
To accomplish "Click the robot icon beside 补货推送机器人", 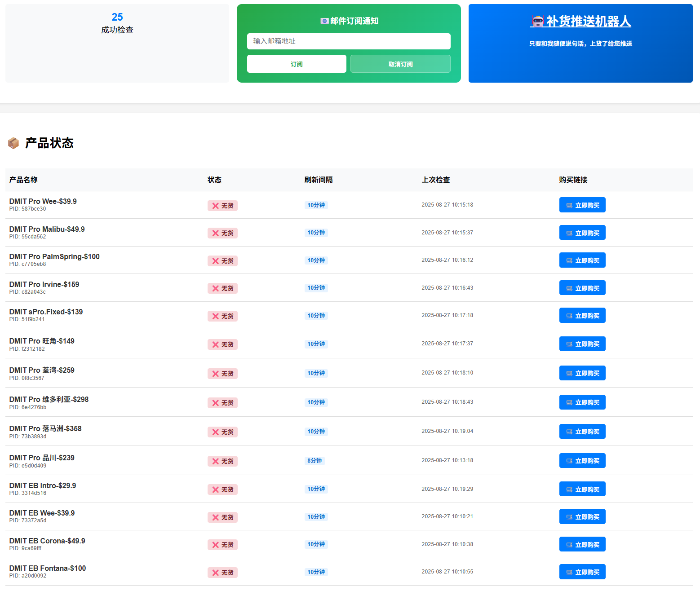I will (537, 21).
